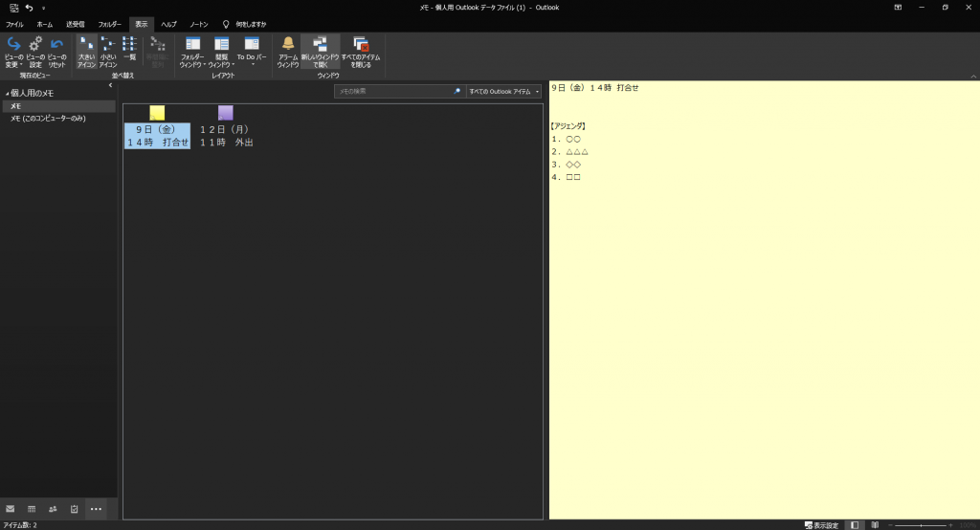Click 新しいウィンドウで開く icon
Viewport: 980px width, 530px height.
pos(320,52)
